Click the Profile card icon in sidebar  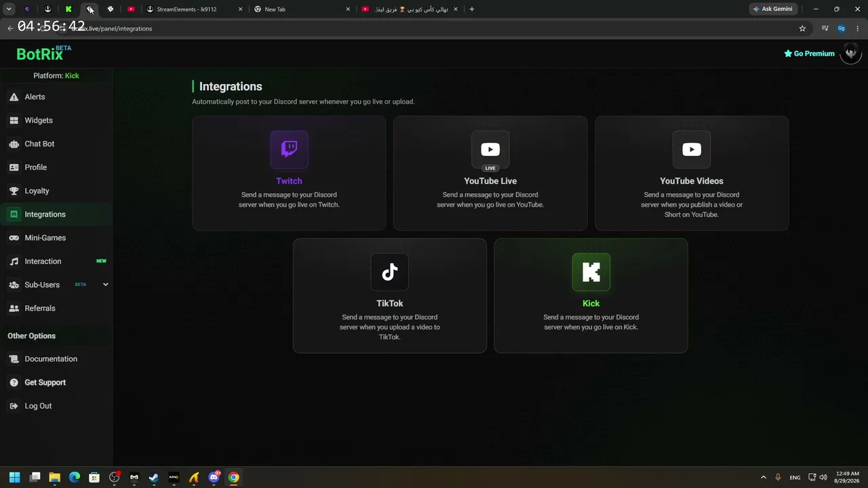click(14, 167)
